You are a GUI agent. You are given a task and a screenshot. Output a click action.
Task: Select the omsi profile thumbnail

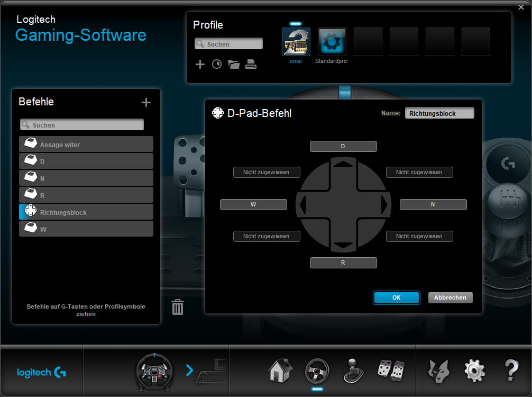pyautogui.click(x=296, y=42)
